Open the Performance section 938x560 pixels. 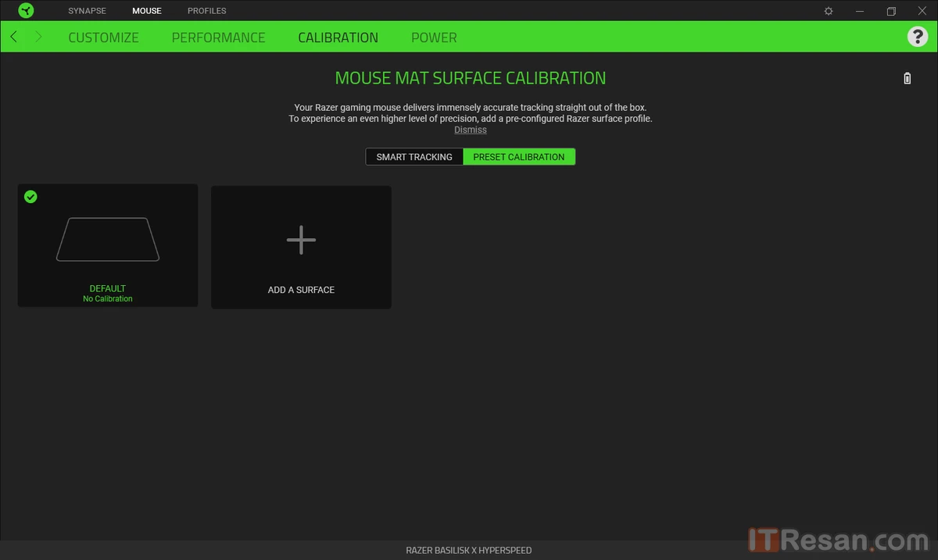218,37
